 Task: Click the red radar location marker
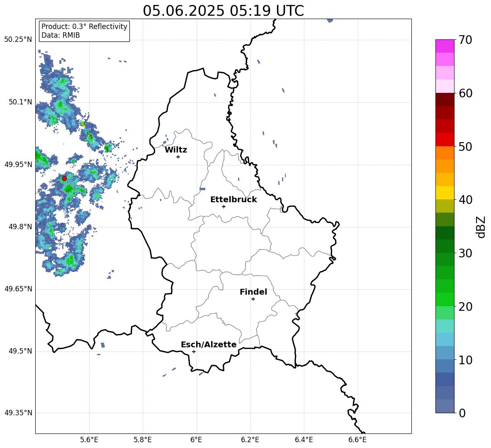pos(64,178)
